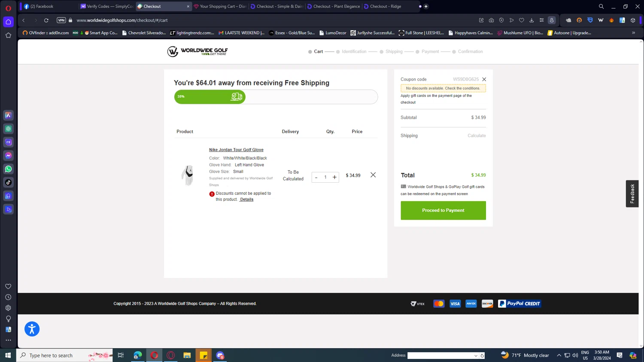
Task: Open the Chevrolet Silverado bookmark
Action: click(x=144, y=33)
